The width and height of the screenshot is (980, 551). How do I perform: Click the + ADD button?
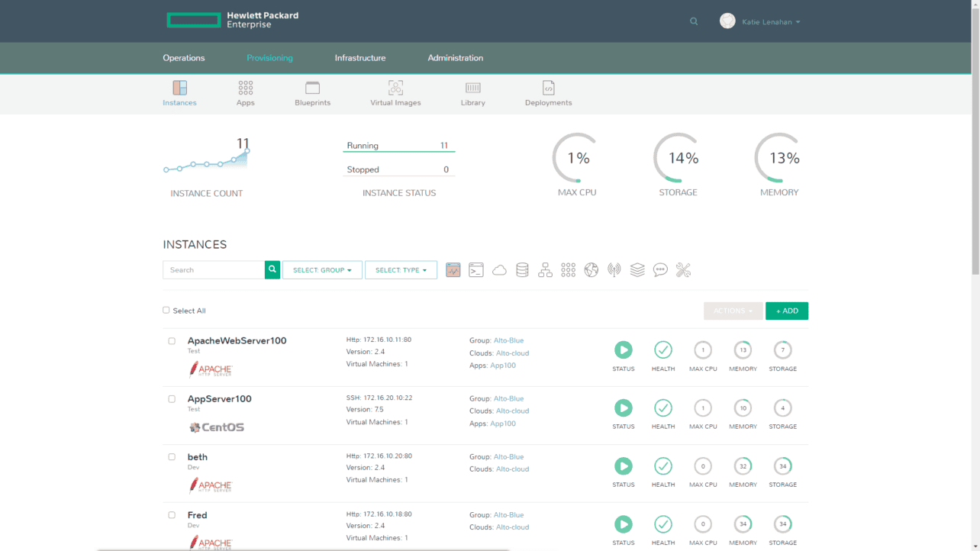(x=787, y=311)
